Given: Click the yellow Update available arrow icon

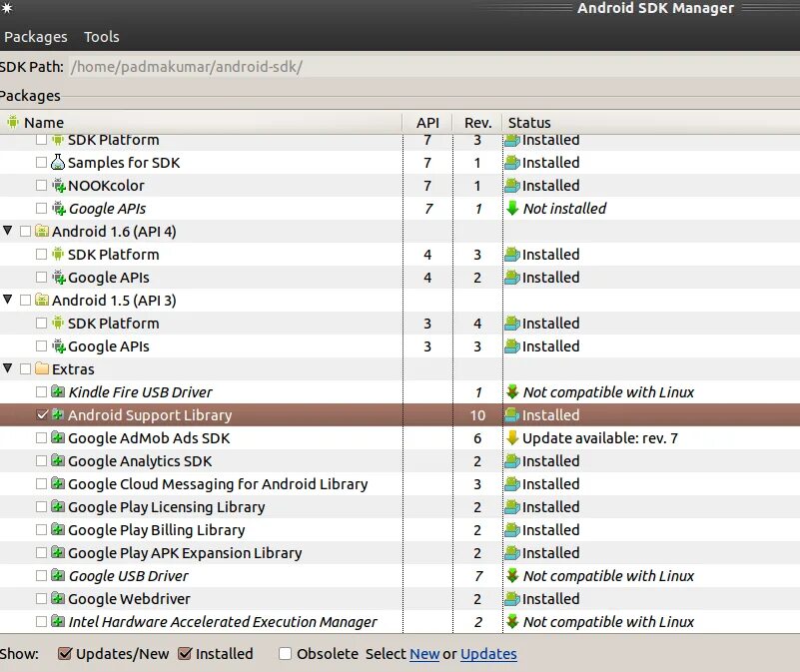Looking at the screenshot, I should [512, 437].
